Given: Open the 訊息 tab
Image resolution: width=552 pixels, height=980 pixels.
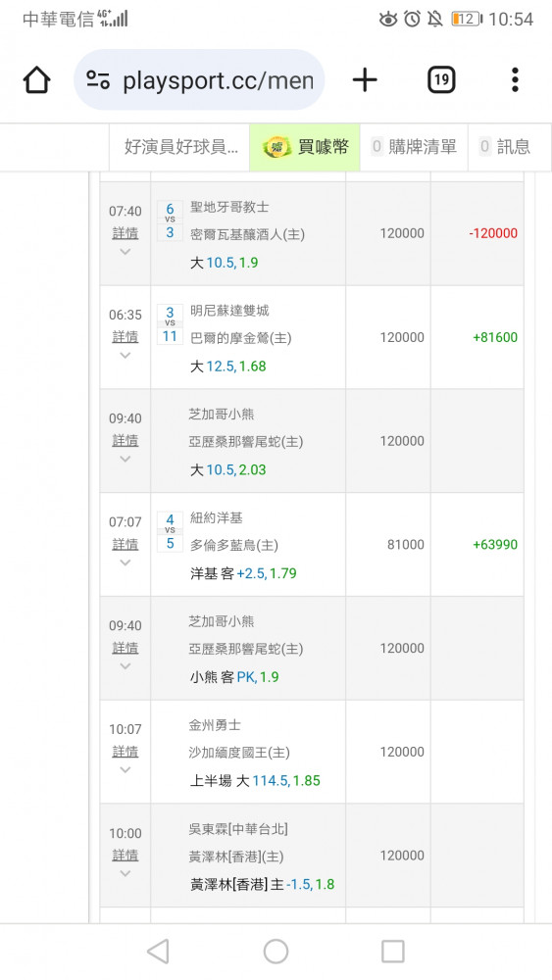Looking at the screenshot, I should [x=505, y=147].
